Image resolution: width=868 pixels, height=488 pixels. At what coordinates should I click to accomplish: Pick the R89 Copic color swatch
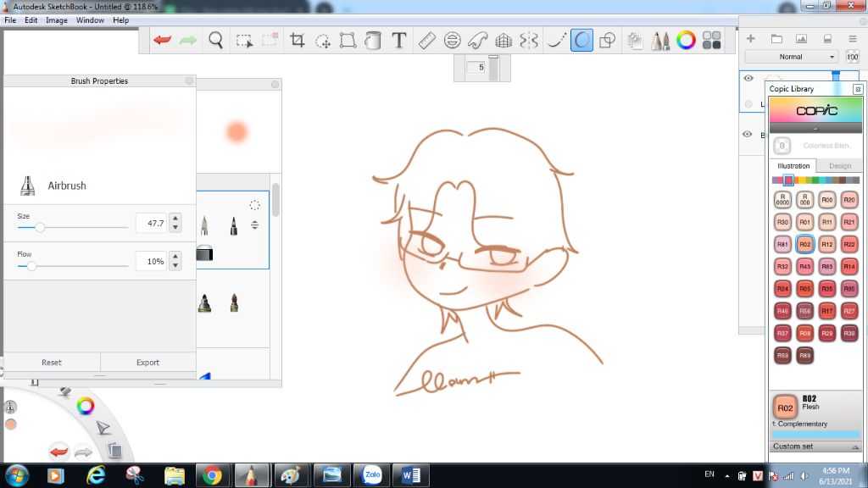click(x=805, y=355)
